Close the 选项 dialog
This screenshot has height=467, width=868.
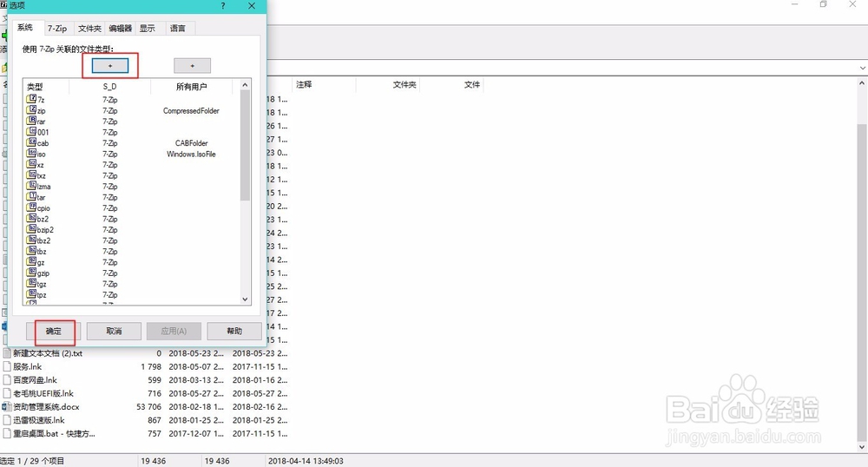[252, 5]
